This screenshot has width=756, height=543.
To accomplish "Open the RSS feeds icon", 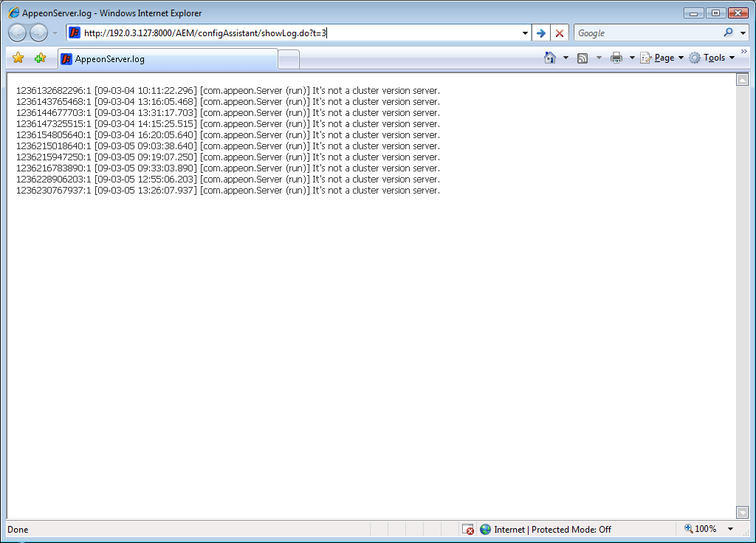I will pos(583,57).
